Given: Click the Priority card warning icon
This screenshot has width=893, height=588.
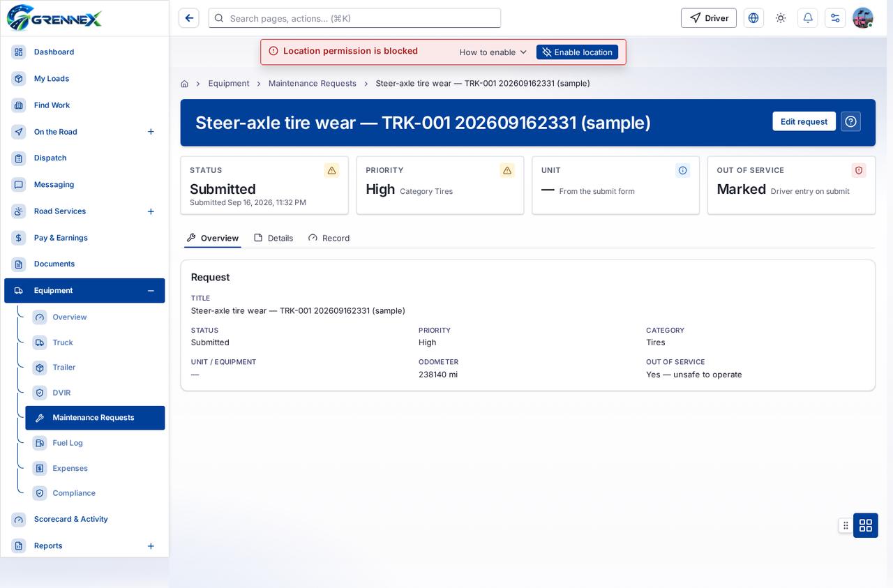Looking at the screenshot, I should click(x=507, y=170).
